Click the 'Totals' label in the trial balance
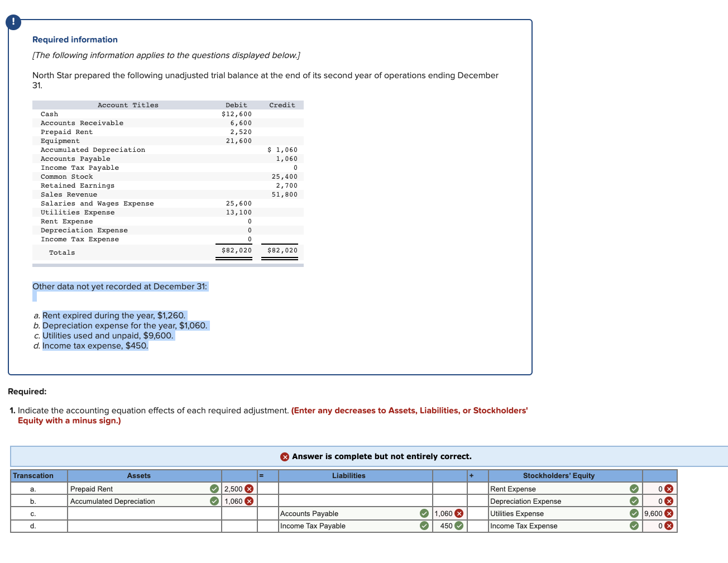The width and height of the screenshot is (728, 563). tap(62, 252)
